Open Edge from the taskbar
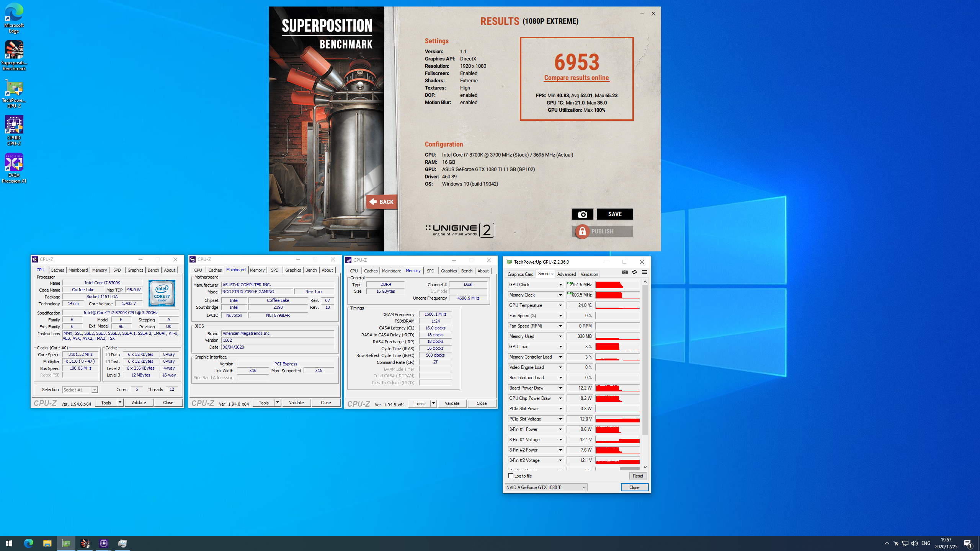980x551 pixels. 28,543
